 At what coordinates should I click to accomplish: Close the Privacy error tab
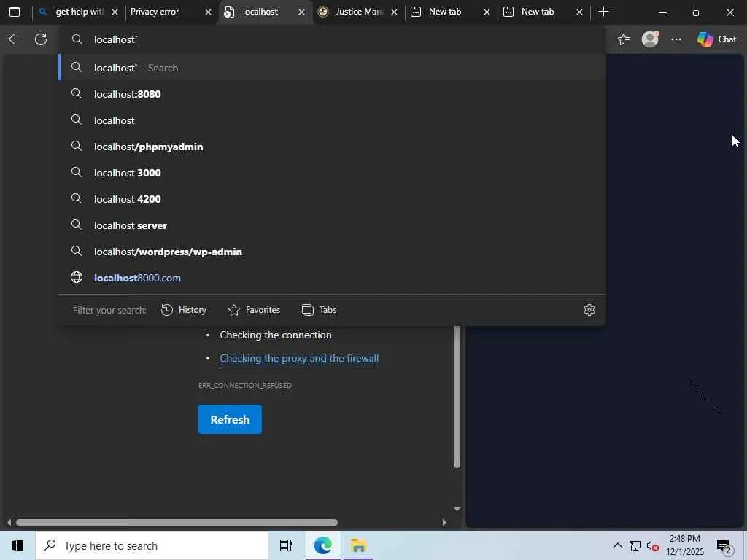(x=208, y=12)
